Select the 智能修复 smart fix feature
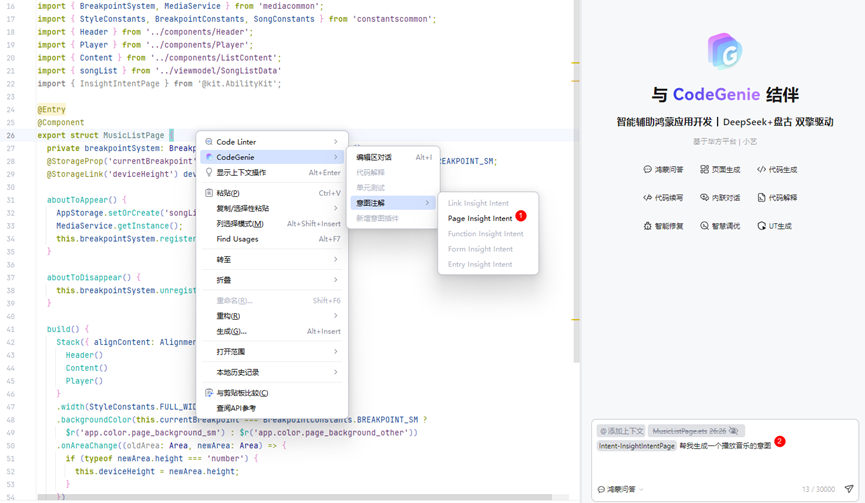 coord(664,226)
